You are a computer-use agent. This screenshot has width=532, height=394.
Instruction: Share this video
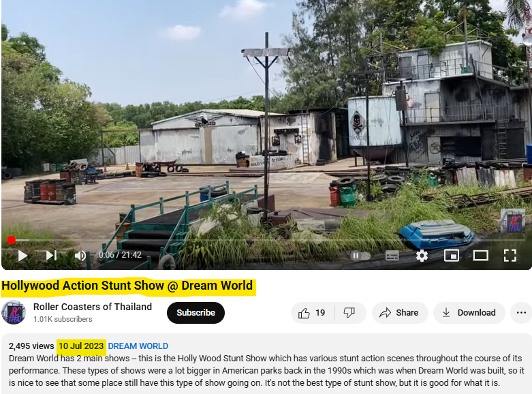click(x=400, y=312)
